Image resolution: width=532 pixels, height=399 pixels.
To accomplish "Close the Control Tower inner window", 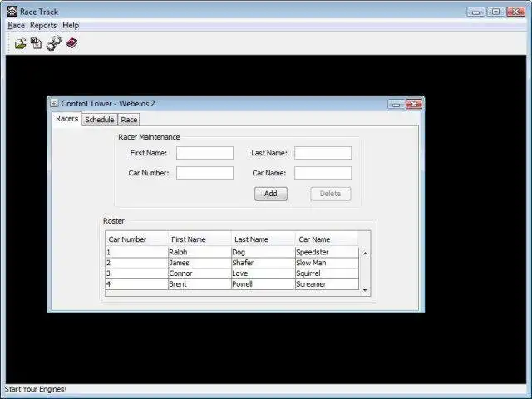I will point(414,104).
